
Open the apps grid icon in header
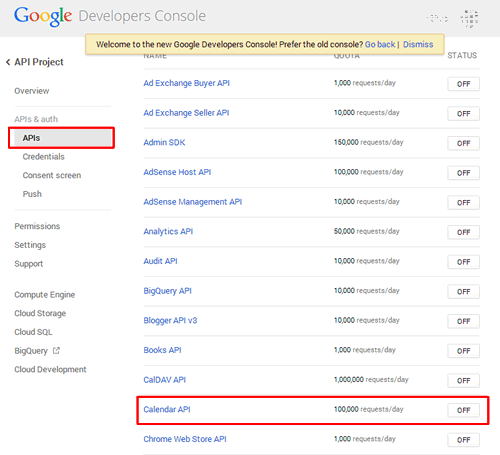point(469,18)
